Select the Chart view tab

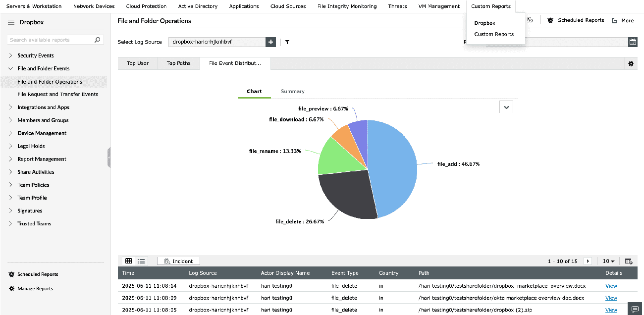(254, 91)
